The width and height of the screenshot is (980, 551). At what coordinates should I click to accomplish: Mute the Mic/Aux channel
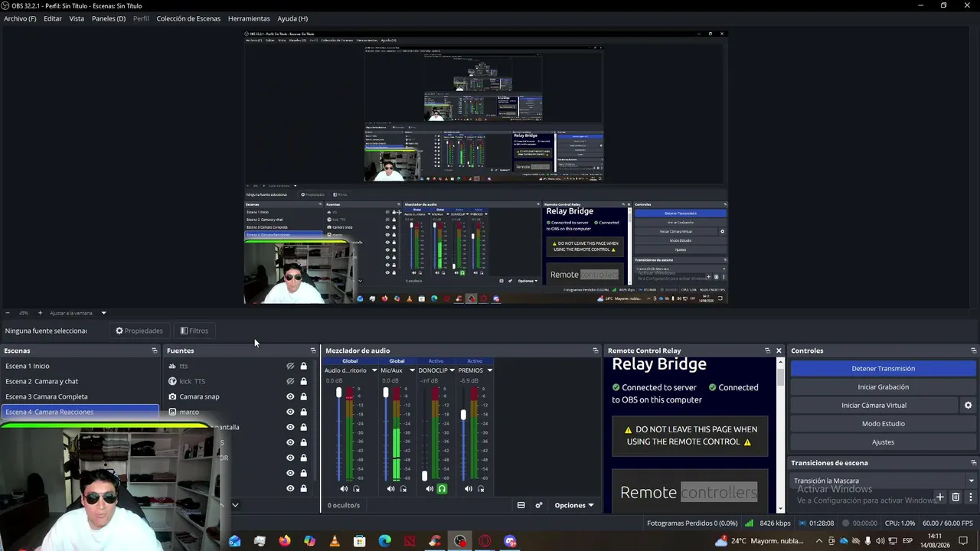pyautogui.click(x=390, y=488)
